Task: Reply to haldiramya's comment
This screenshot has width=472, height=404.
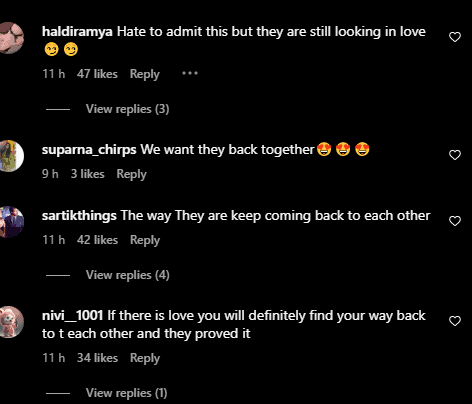Action: click(x=145, y=74)
